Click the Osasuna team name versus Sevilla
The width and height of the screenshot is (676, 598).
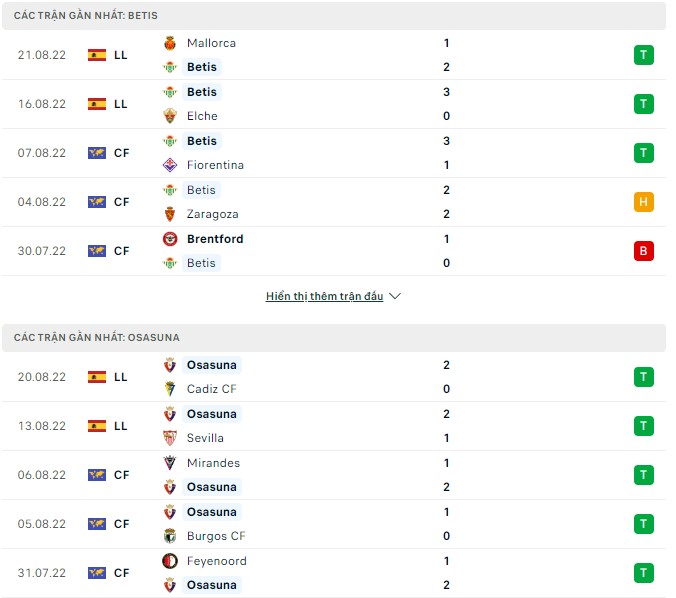click(x=211, y=414)
